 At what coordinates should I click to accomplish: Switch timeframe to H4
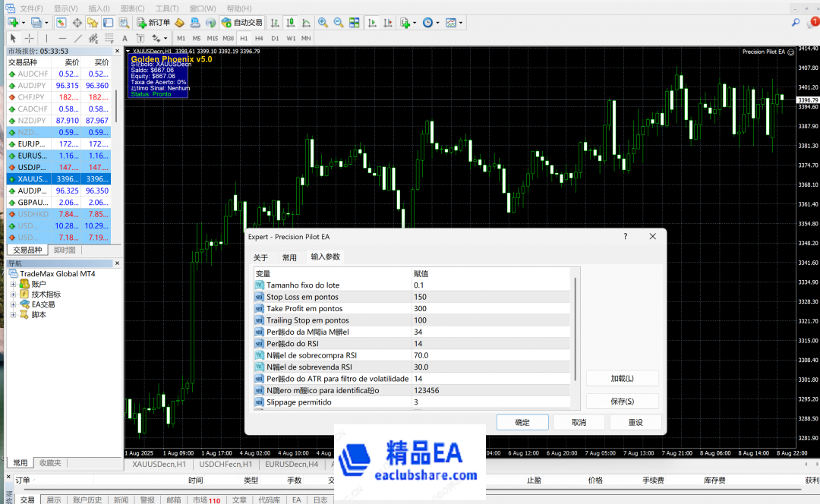pos(260,38)
